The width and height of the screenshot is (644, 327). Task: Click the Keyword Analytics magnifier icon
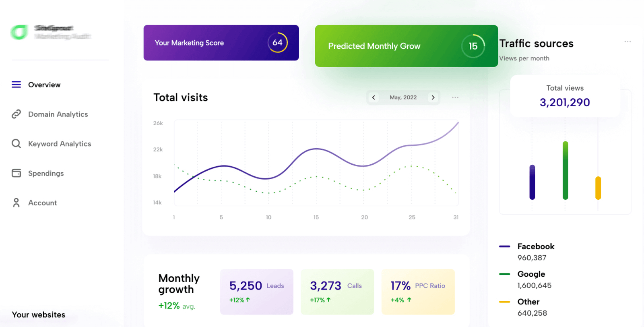pos(16,144)
